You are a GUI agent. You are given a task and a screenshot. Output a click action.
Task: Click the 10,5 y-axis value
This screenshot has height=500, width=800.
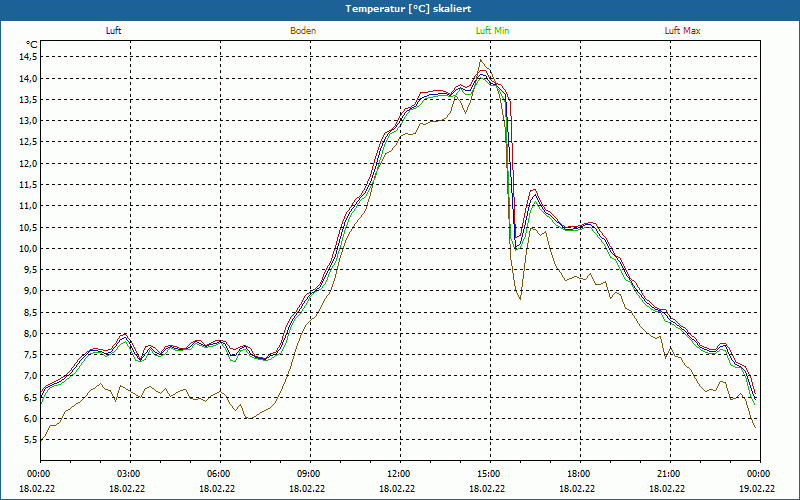click(x=28, y=227)
